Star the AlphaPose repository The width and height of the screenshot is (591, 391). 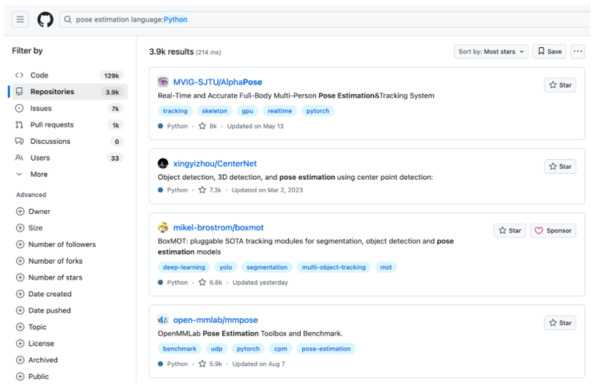click(560, 85)
